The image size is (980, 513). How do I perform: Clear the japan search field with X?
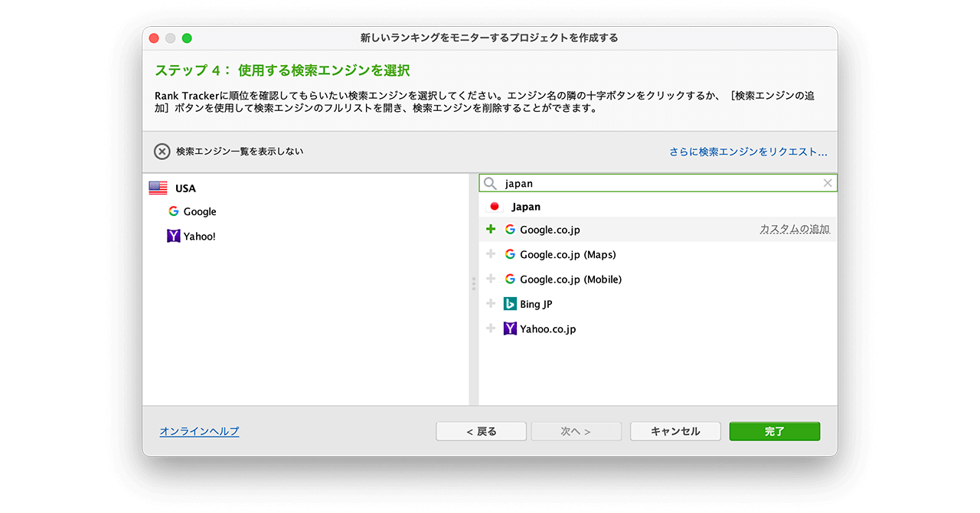pyautogui.click(x=827, y=183)
